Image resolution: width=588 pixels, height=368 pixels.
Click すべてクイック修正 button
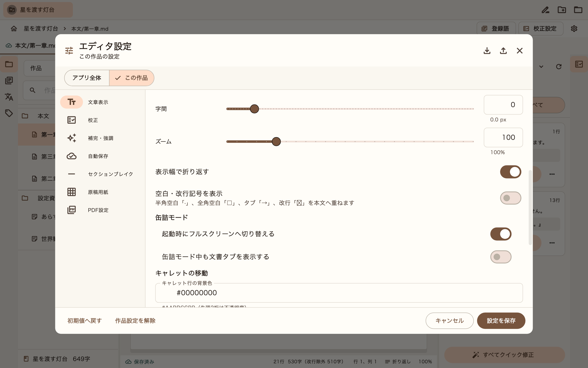(504, 355)
